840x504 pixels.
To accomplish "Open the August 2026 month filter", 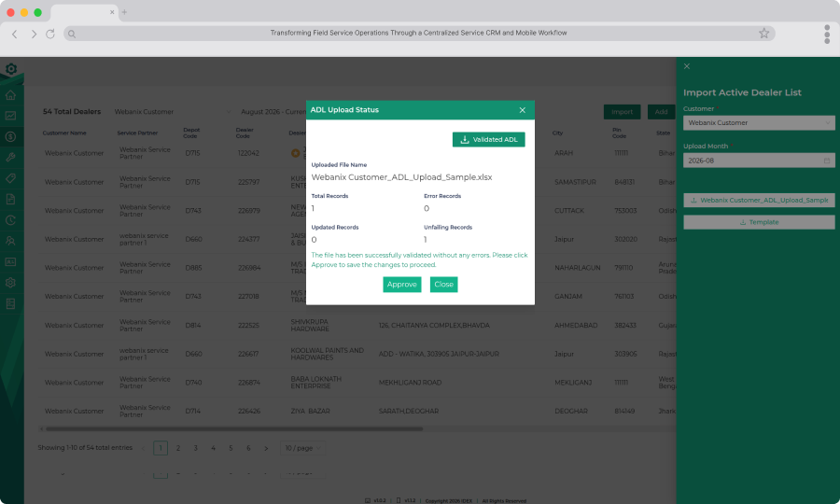I will [273, 112].
